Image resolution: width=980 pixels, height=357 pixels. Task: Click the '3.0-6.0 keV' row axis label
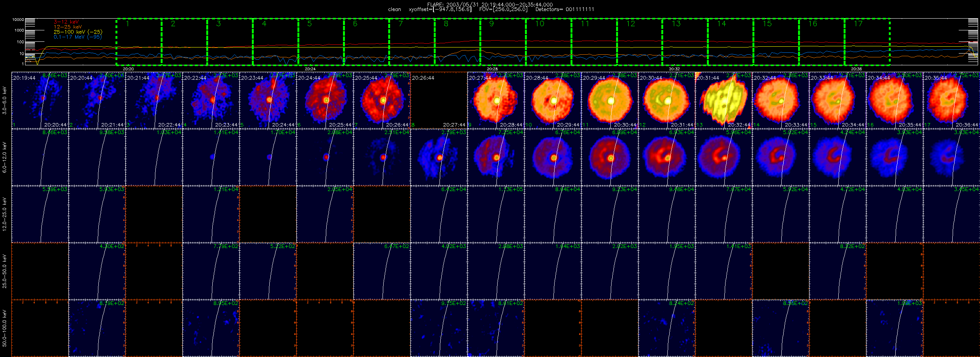coord(5,100)
